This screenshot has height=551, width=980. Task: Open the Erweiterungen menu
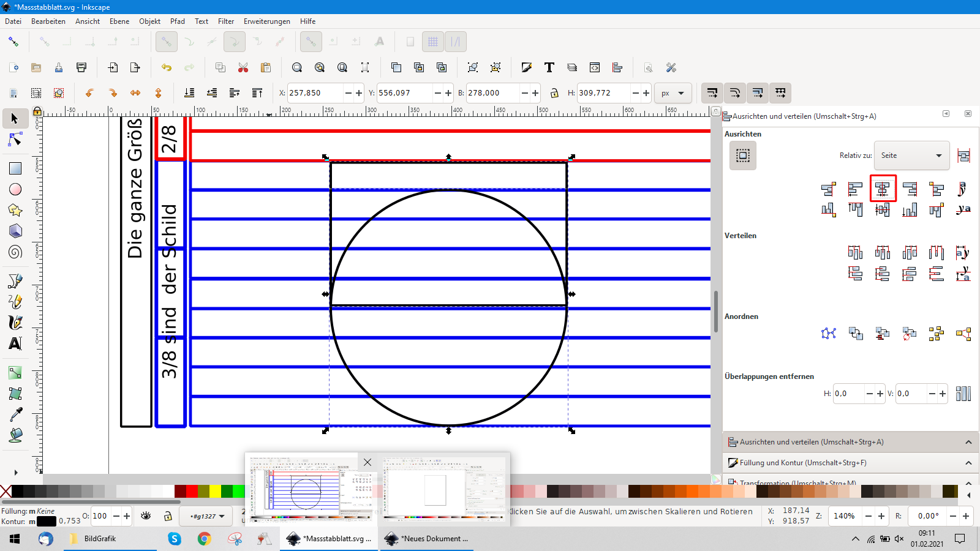click(266, 21)
